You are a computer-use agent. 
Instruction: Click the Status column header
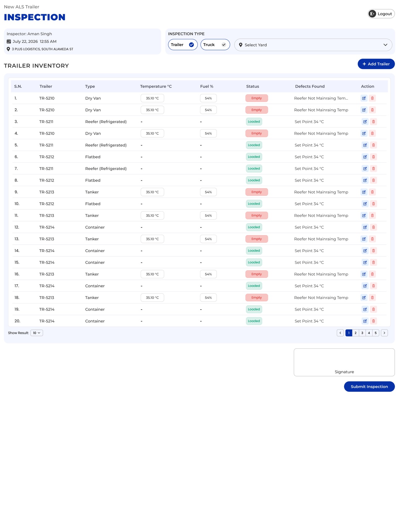(x=253, y=86)
